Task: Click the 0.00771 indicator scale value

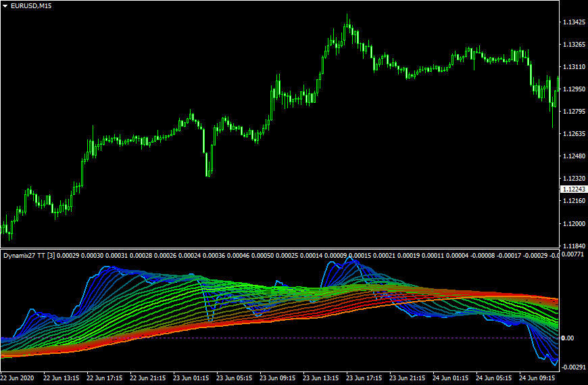Action: (573, 254)
